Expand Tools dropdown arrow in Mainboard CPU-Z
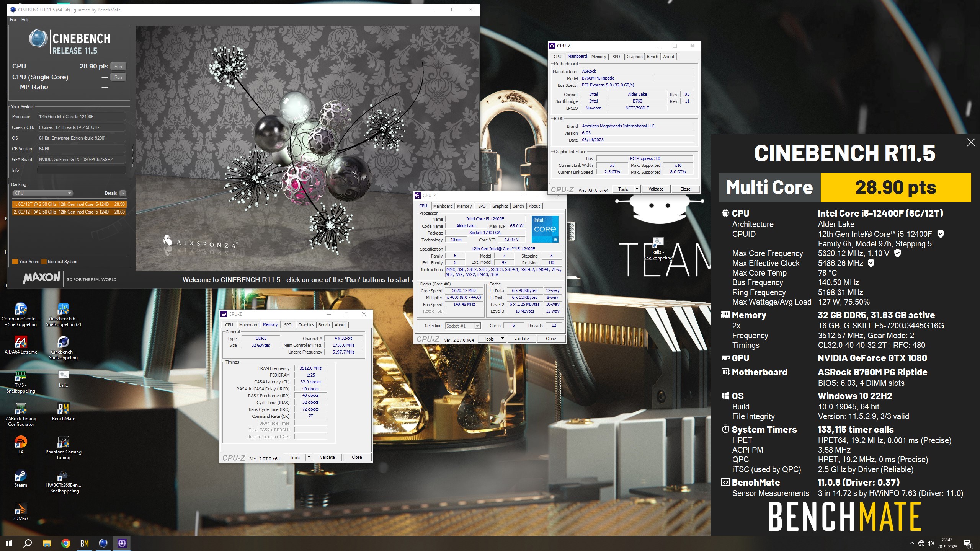Screen dimensions: 980x551 click(637, 189)
